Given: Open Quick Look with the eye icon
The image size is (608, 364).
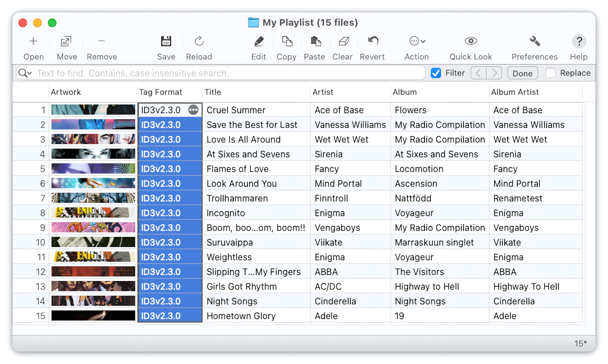Looking at the screenshot, I should tap(471, 41).
